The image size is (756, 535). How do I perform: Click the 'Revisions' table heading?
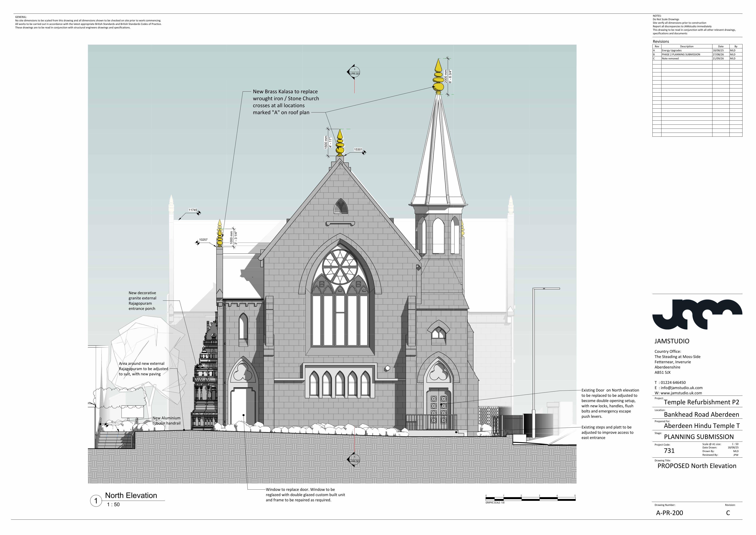coord(661,42)
